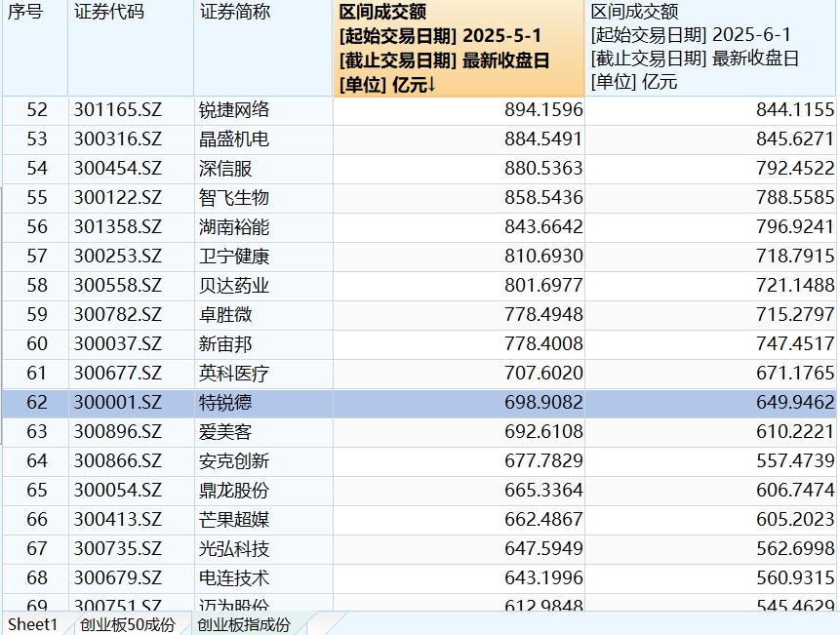
Task: Click the 证券简称 column header
Action: click(263, 48)
